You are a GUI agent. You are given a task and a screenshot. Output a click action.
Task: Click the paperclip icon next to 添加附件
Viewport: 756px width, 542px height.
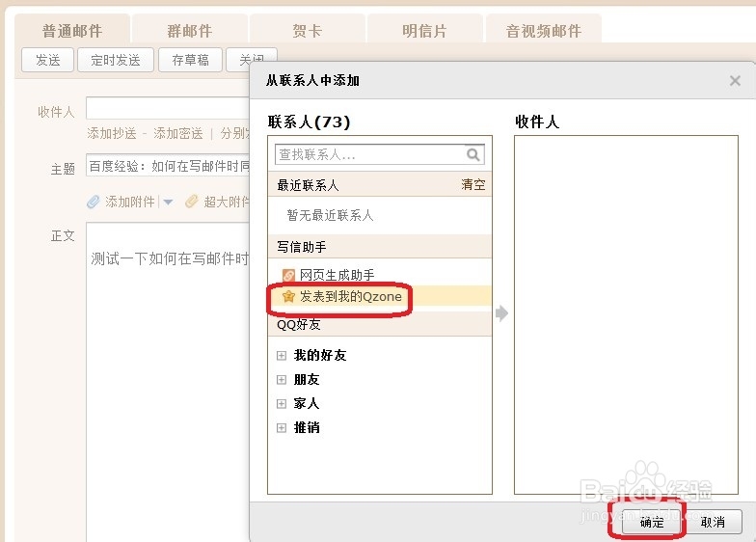93,202
